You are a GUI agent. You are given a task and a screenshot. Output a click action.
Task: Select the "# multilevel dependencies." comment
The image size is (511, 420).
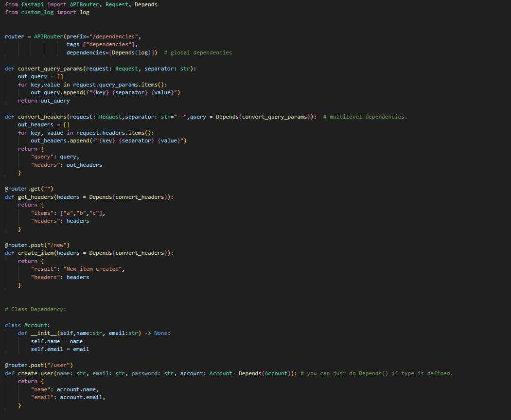[x=365, y=117]
